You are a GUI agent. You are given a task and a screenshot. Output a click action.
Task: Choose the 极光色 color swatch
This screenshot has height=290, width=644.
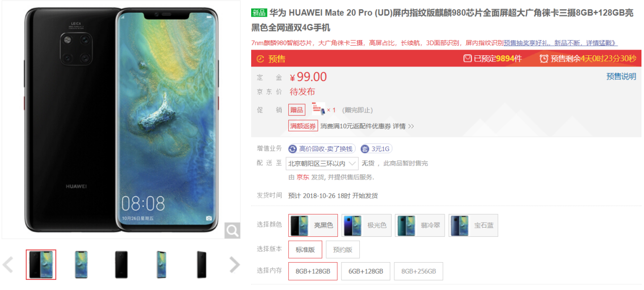pyautogui.click(x=366, y=225)
